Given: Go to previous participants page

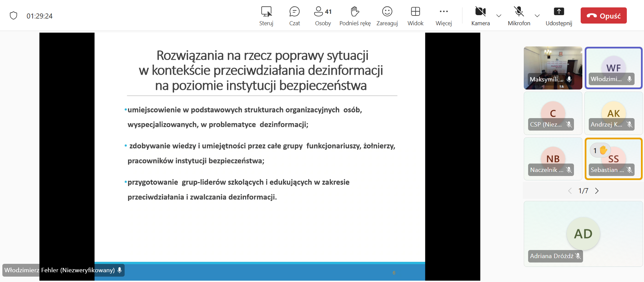Looking at the screenshot, I should 570,191.
